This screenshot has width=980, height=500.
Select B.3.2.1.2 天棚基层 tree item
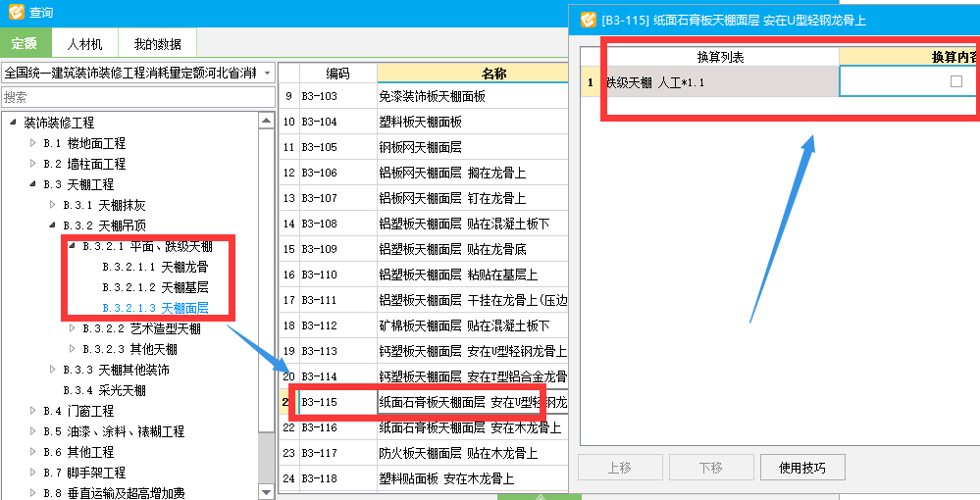(x=155, y=287)
